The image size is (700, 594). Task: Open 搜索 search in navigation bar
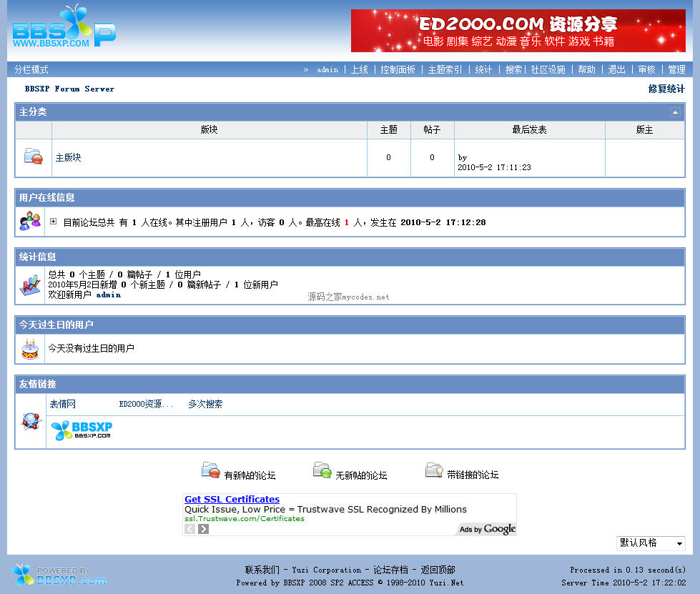[x=513, y=69]
